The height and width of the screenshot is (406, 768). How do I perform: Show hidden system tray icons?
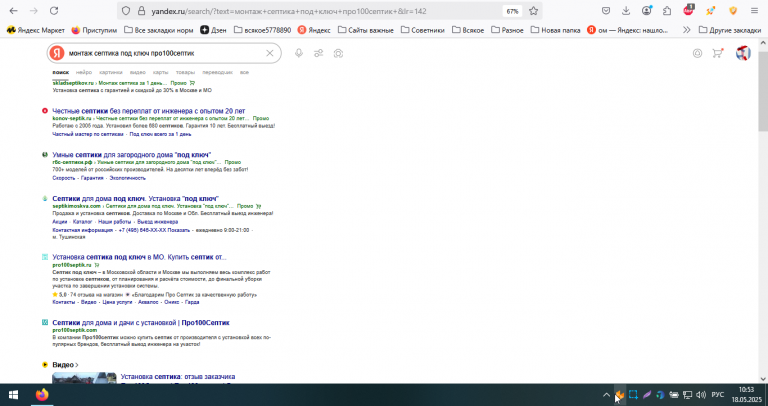point(606,395)
